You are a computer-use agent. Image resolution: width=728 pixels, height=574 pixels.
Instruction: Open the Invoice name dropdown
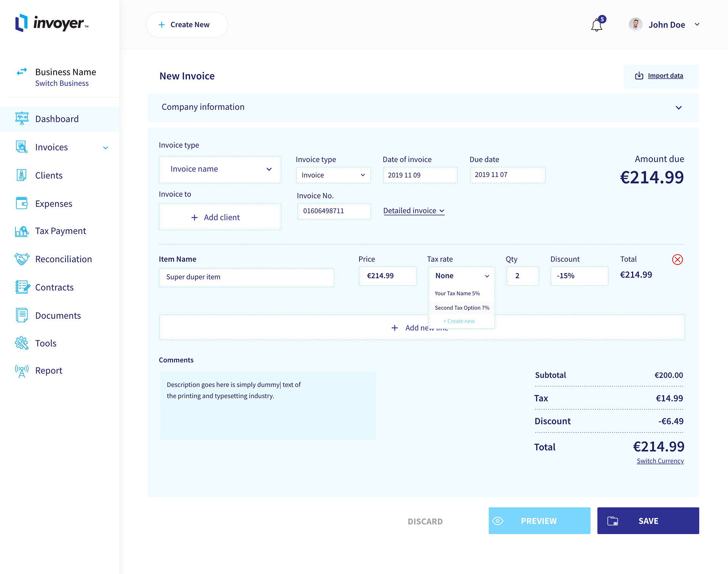220,169
